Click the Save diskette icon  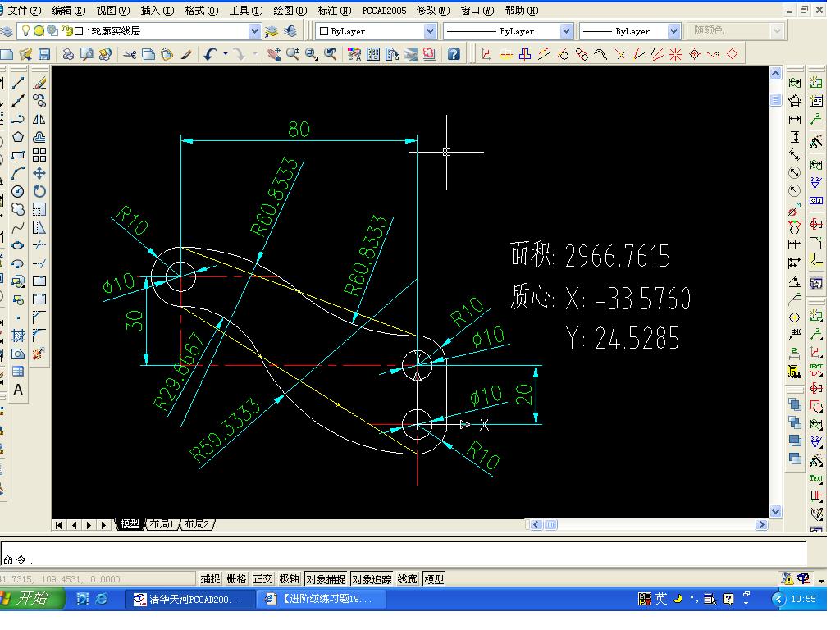pos(44,54)
